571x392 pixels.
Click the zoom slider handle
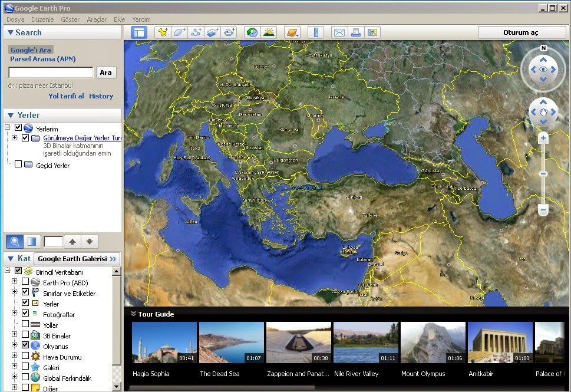pos(543,174)
